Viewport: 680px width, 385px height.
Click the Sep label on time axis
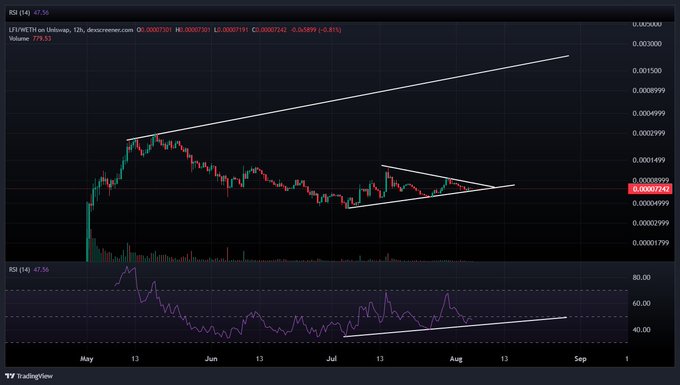580,359
